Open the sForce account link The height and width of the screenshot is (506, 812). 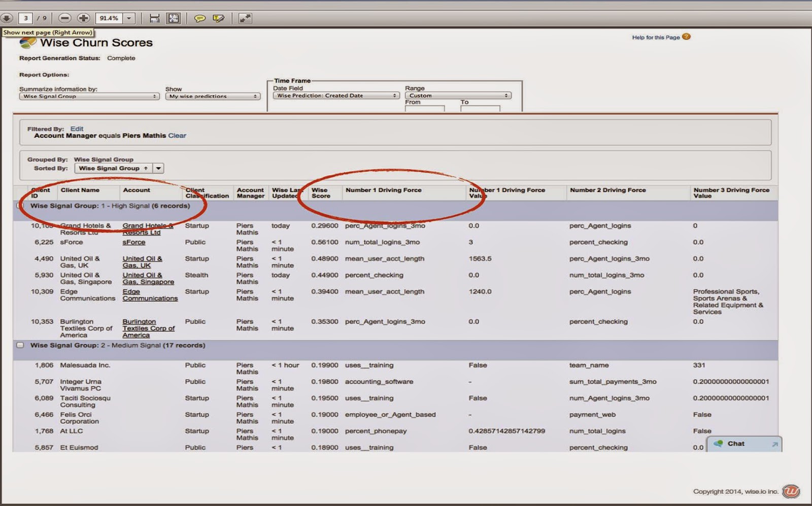click(134, 242)
